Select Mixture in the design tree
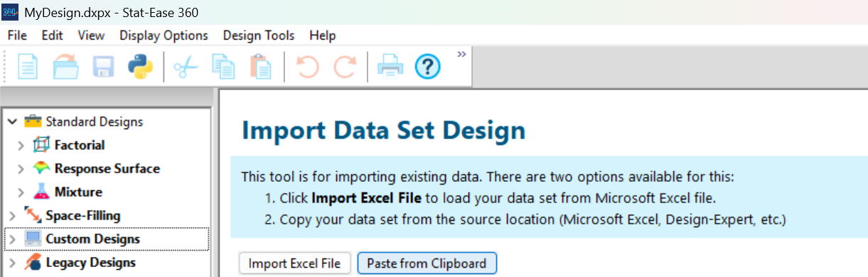 click(78, 192)
